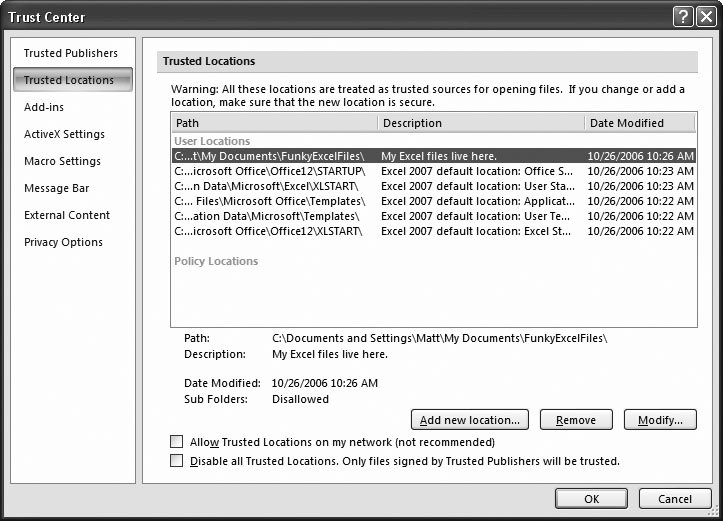
Task: Click Description column header
Action: [480, 123]
